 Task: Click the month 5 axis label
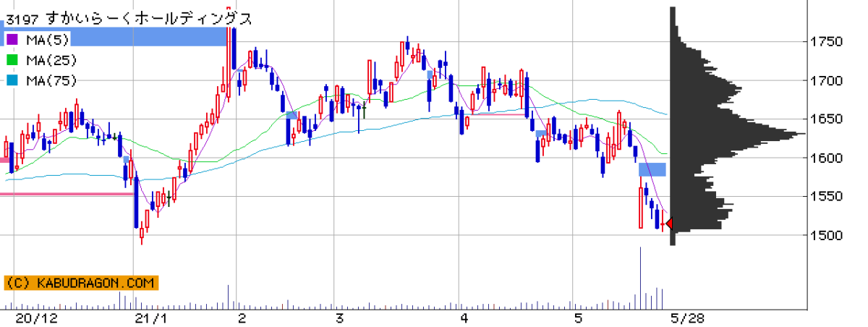[x=578, y=318]
